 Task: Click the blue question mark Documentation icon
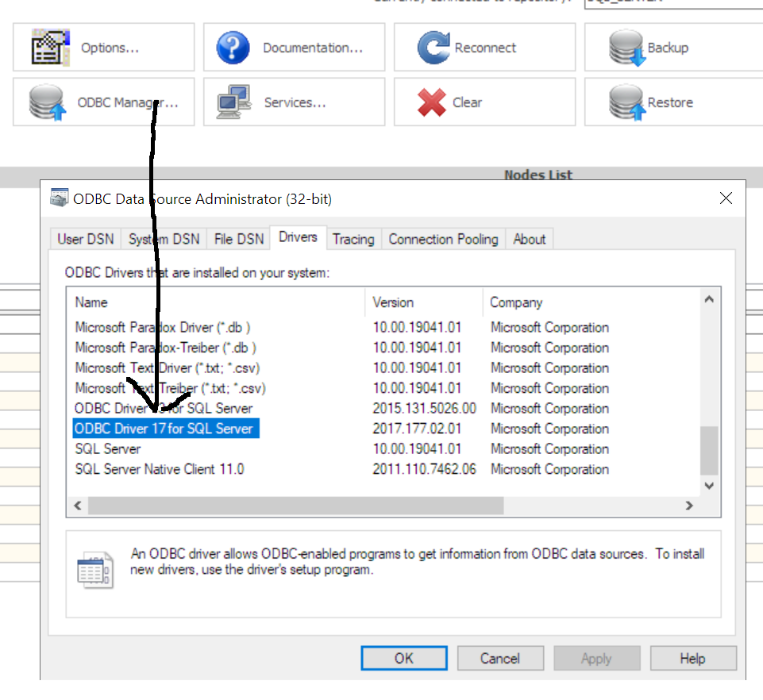coord(233,48)
